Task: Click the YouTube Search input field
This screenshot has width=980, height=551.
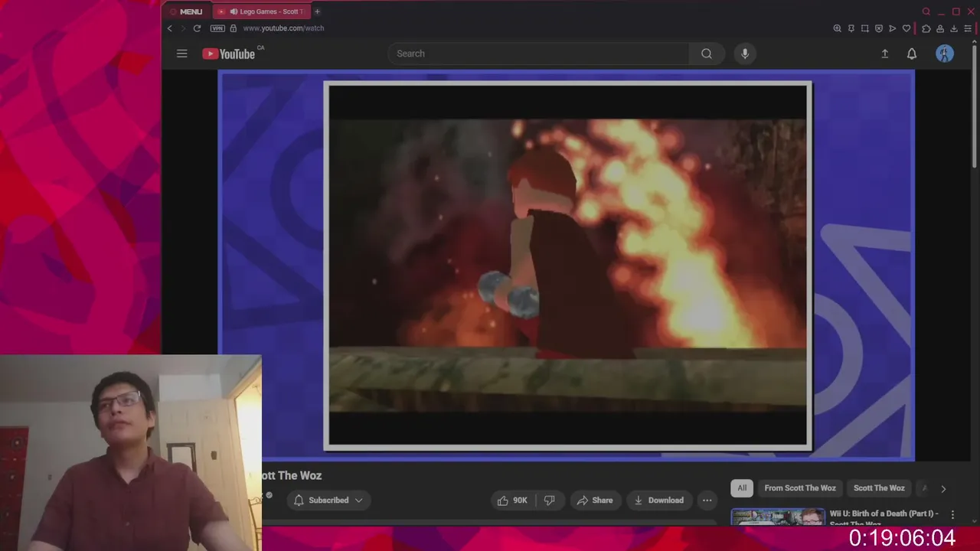Action: click(x=538, y=54)
